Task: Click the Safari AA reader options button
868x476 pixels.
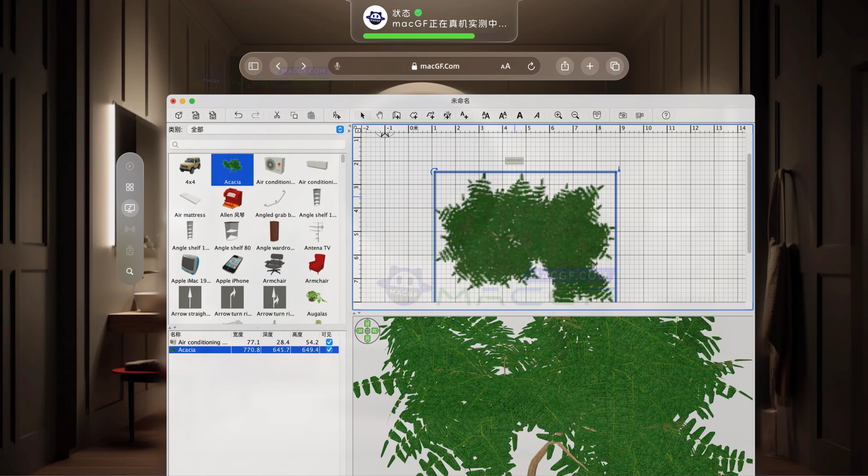Action: tap(505, 66)
